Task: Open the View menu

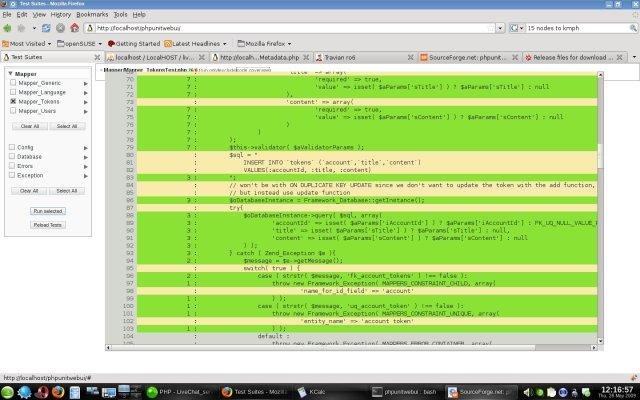Action: pos(39,15)
